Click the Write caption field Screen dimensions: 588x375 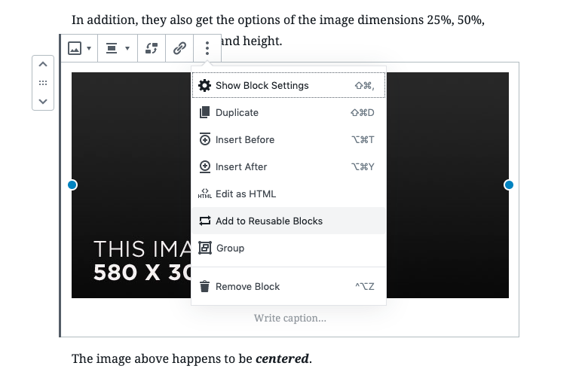290,319
